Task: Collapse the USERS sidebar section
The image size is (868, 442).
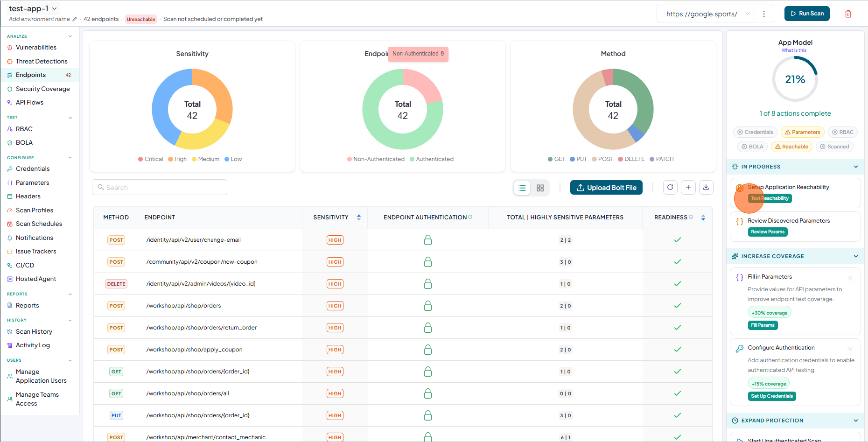Action: pos(70,360)
